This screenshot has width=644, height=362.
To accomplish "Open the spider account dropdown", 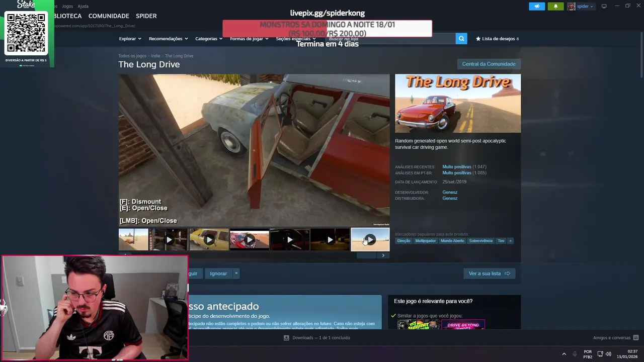I will [585, 6].
